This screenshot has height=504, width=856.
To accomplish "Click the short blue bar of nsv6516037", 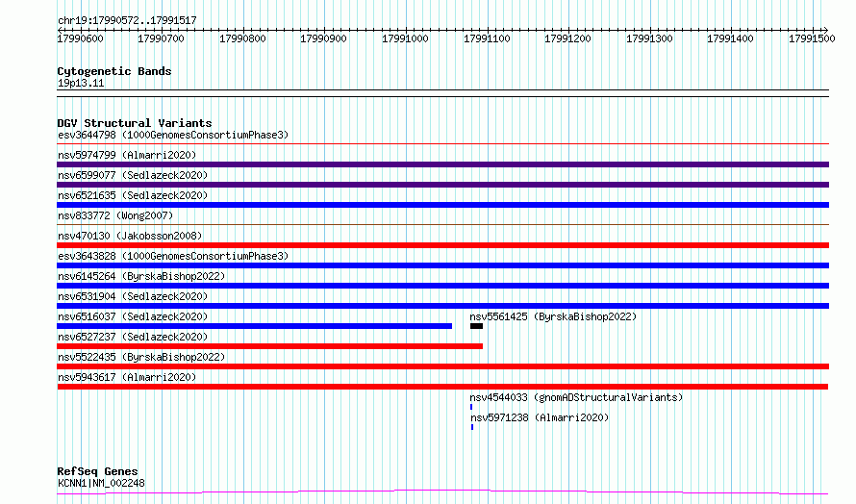I will pyautogui.click(x=255, y=326).
